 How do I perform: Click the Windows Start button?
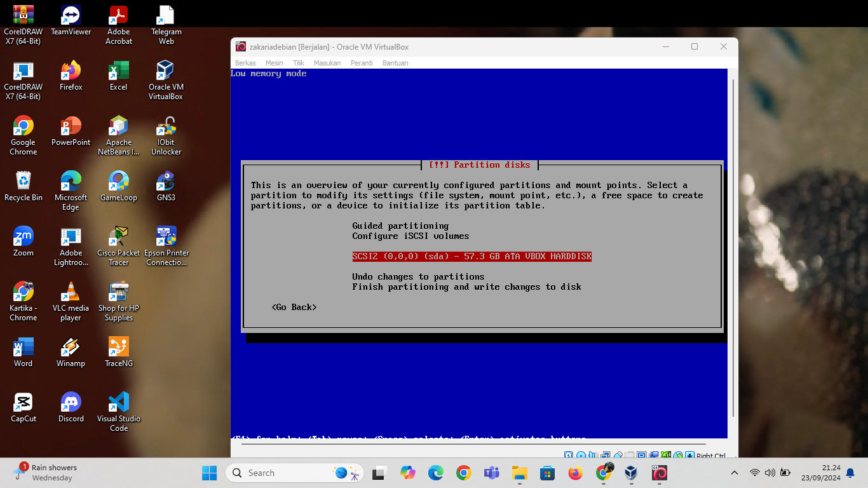coord(210,473)
